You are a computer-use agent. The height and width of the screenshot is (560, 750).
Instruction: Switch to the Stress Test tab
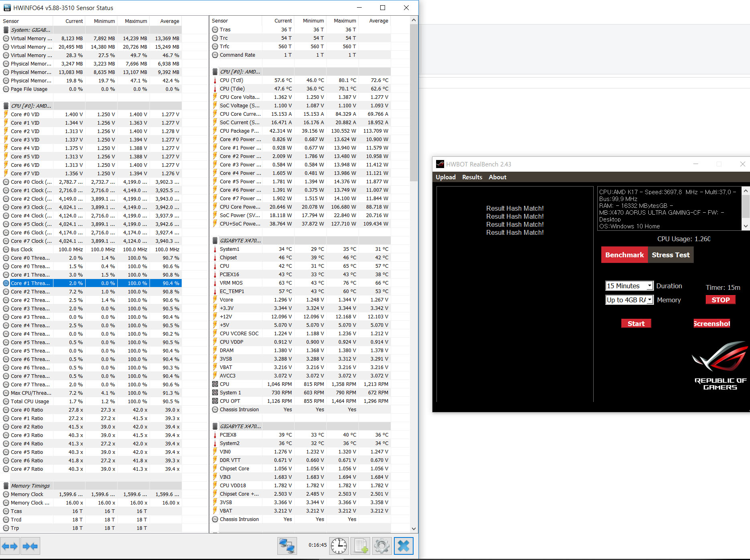click(671, 255)
